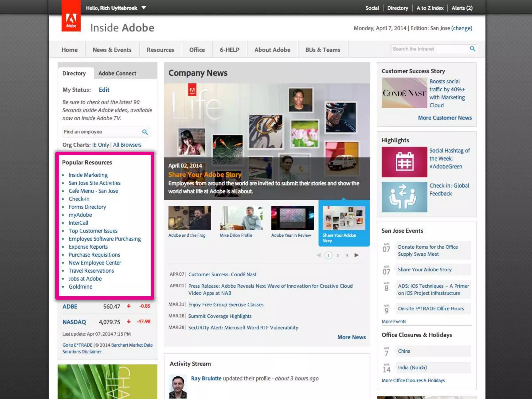Open Forms Directory link
Screen dimensions: 532x399
[x=87, y=207]
